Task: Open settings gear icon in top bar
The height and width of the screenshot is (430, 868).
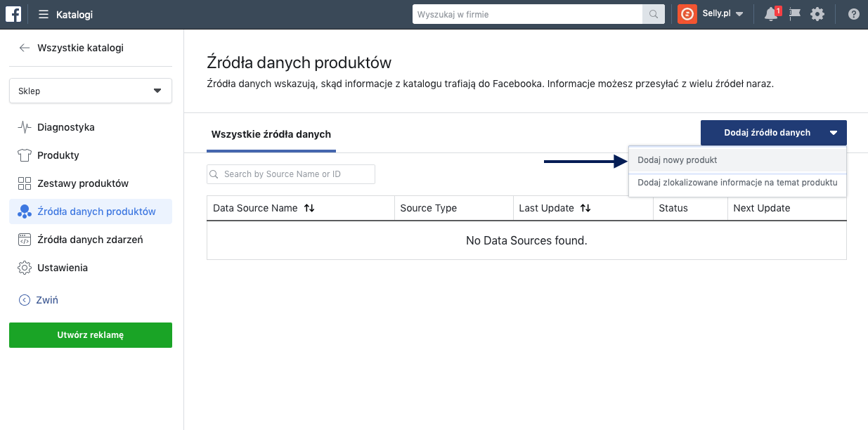Action: click(817, 14)
